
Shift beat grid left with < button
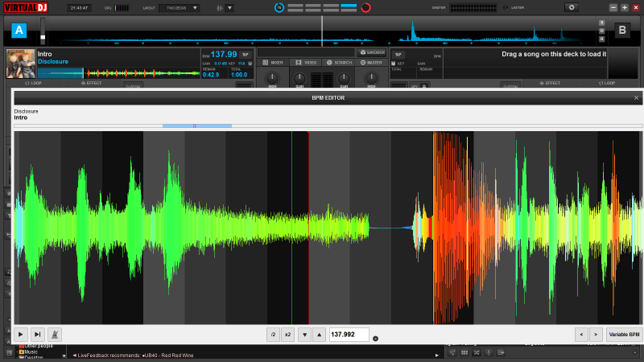581,335
